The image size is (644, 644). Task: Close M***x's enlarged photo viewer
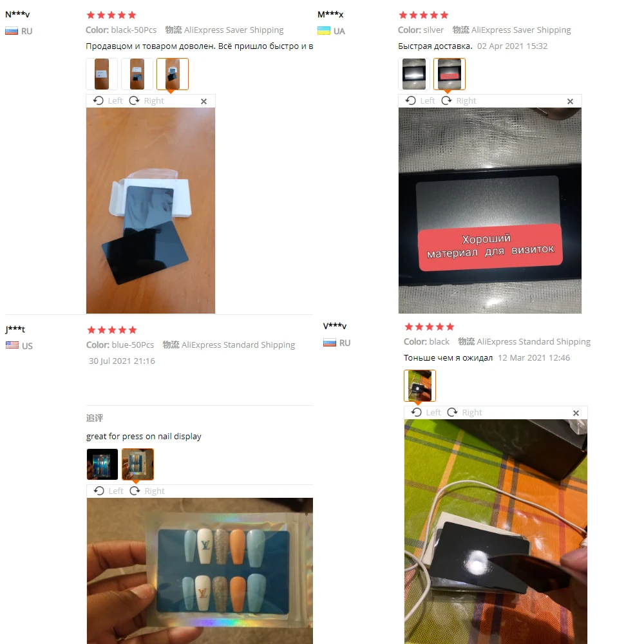coord(570,101)
